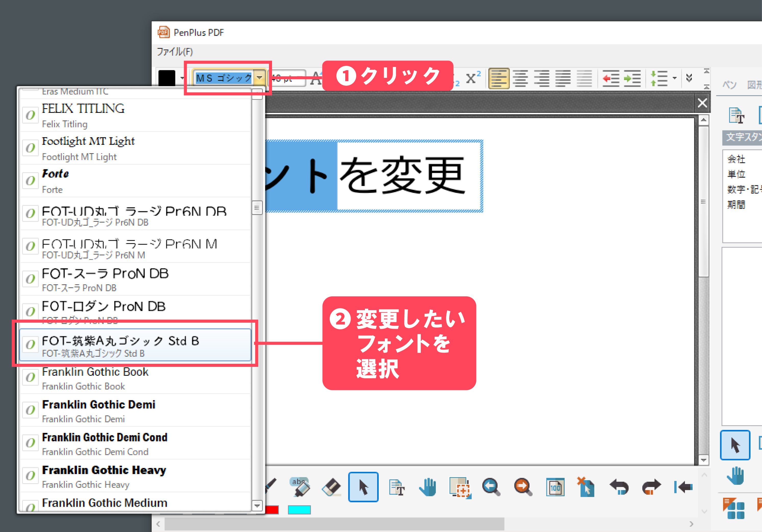The height and width of the screenshot is (532, 762).
Task: Select the hand pan tool in bottom toolbar
Action: click(x=427, y=487)
